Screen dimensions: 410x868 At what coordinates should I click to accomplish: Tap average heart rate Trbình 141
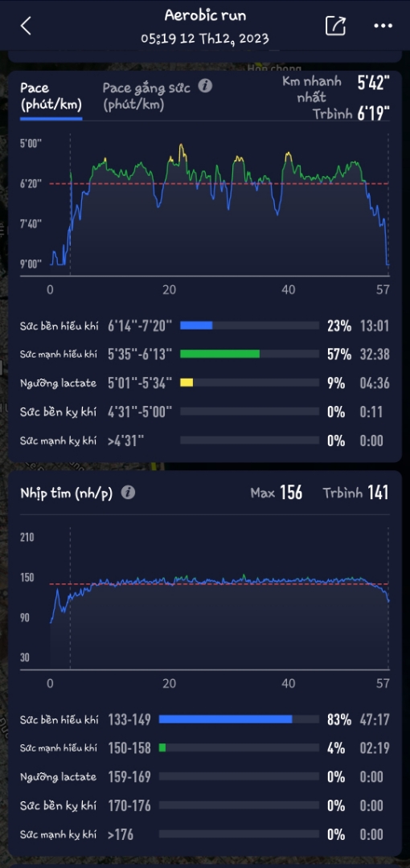click(x=355, y=493)
